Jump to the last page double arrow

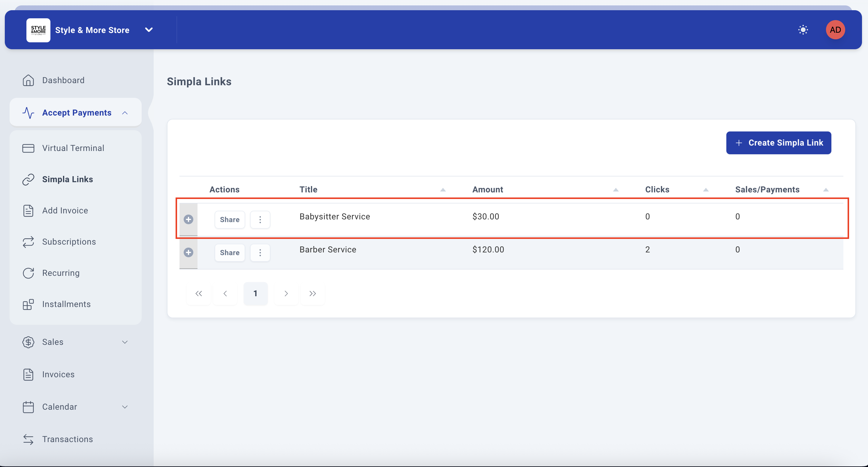click(312, 294)
